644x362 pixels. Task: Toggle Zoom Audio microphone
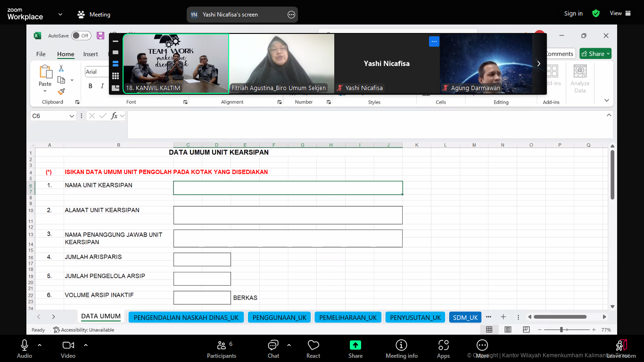[x=25, y=349]
